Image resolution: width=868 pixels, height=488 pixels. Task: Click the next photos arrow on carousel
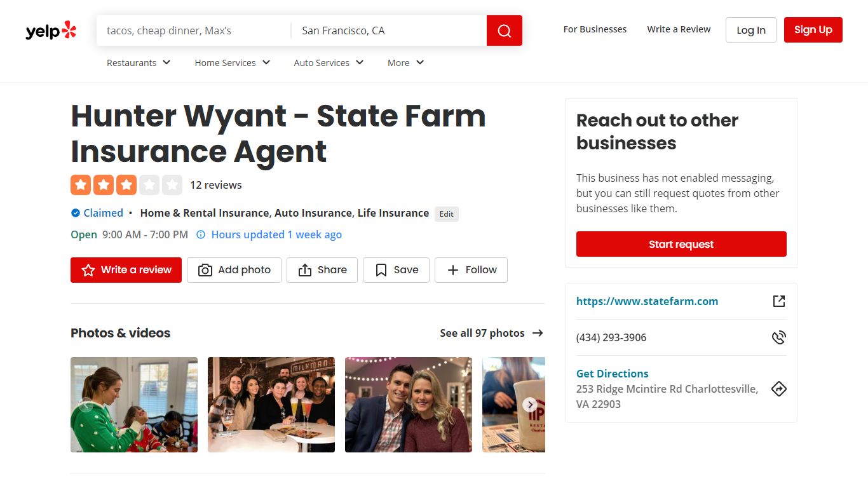coord(530,405)
